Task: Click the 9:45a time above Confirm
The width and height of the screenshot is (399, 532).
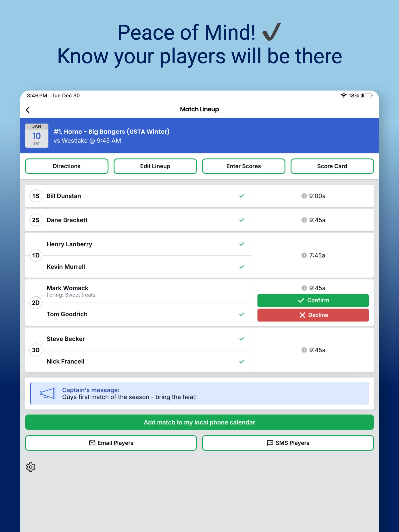Action: coord(317,288)
